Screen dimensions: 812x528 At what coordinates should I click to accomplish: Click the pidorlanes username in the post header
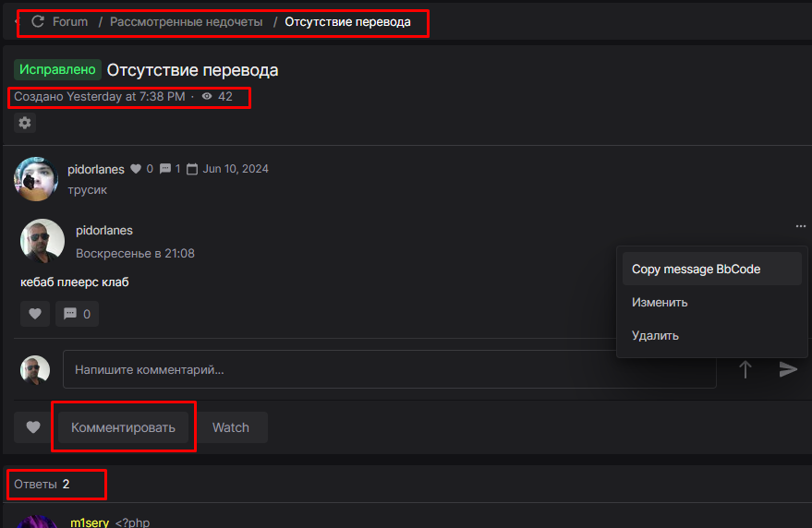tap(95, 169)
